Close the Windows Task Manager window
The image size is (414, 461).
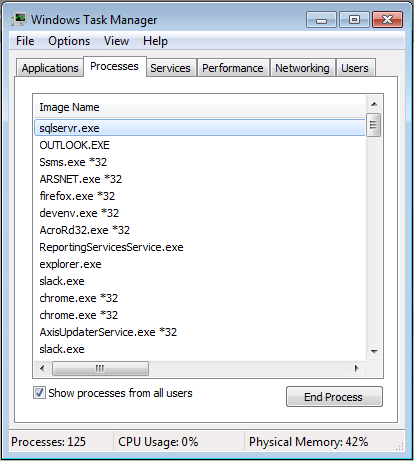point(387,20)
